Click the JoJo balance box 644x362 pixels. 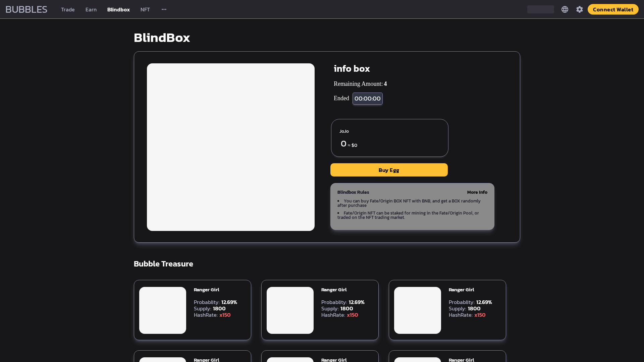(x=390, y=138)
